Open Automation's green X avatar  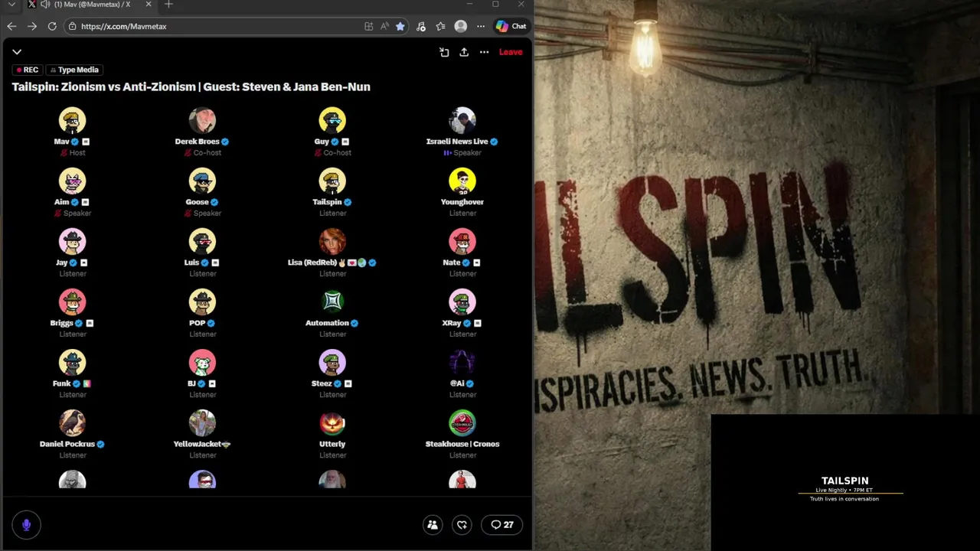(332, 302)
